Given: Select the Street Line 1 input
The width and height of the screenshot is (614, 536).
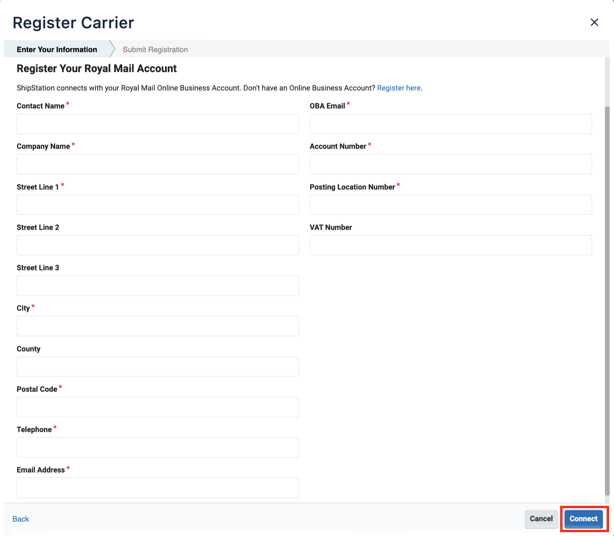Looking at the screenshot, I should 157,205.
